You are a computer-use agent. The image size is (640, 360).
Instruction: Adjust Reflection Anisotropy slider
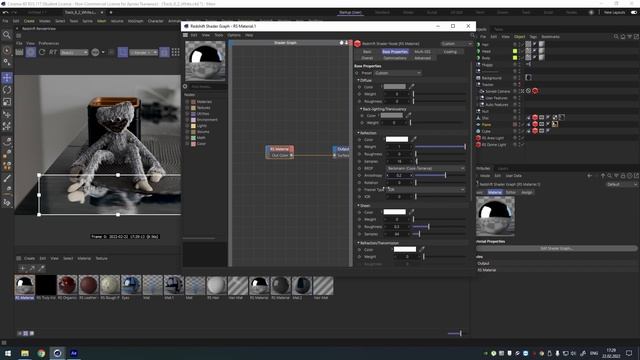(440, 175)
